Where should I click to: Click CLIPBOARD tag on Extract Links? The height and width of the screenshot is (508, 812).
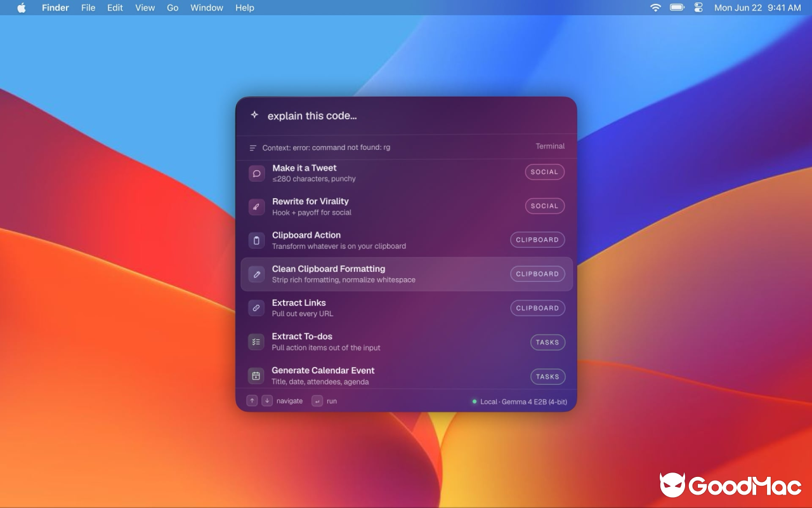537,308
